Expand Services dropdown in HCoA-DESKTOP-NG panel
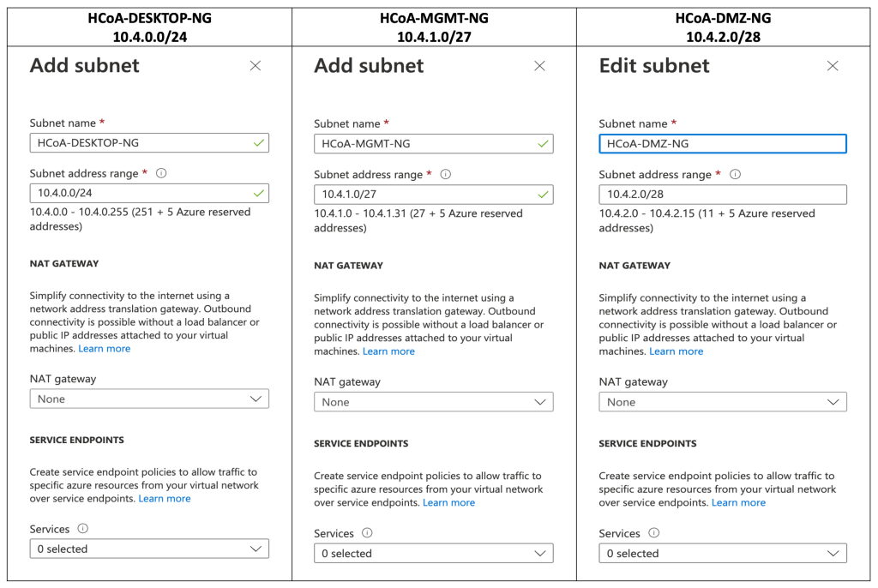This screenshot has height=588, width=878. pyautogui.click(x=149, y=549)
